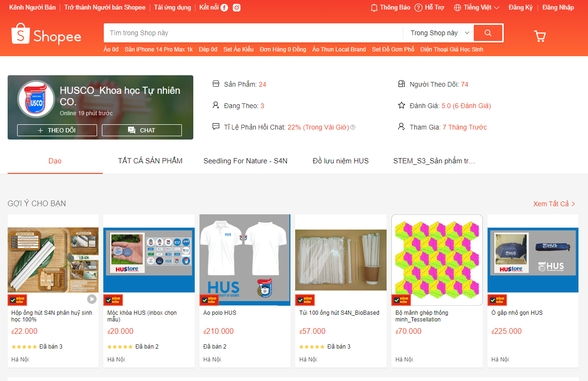Click the 'Áo polo HUS' product title
The width and height of the screenshot is (588, 381).
(220, 313)
